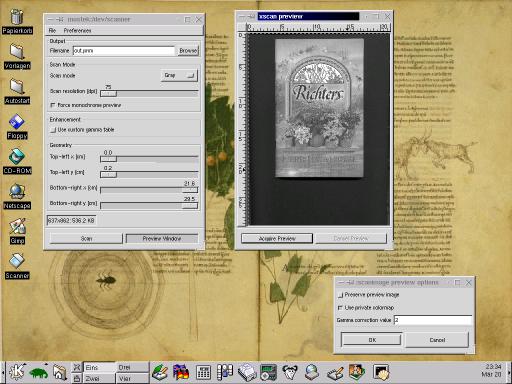
Task: Open the K application menu in the panel
Action: pos(16,372)
